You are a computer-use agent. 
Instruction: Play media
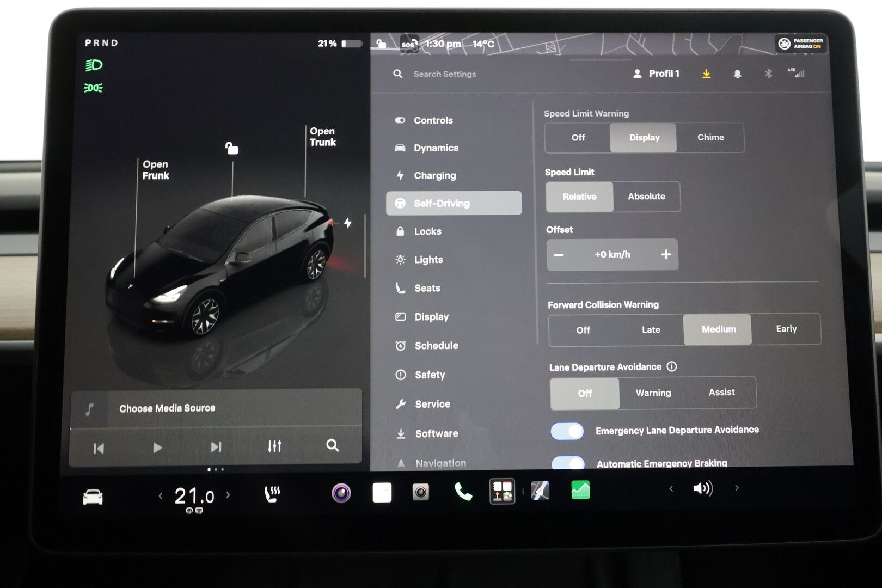pyautogui.click(x=157, y=448)
